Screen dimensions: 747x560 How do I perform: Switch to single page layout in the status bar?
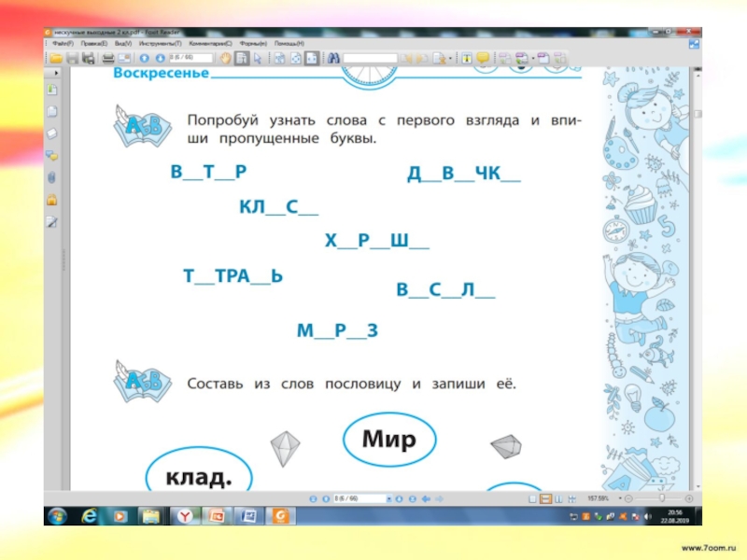coord(532,499)
